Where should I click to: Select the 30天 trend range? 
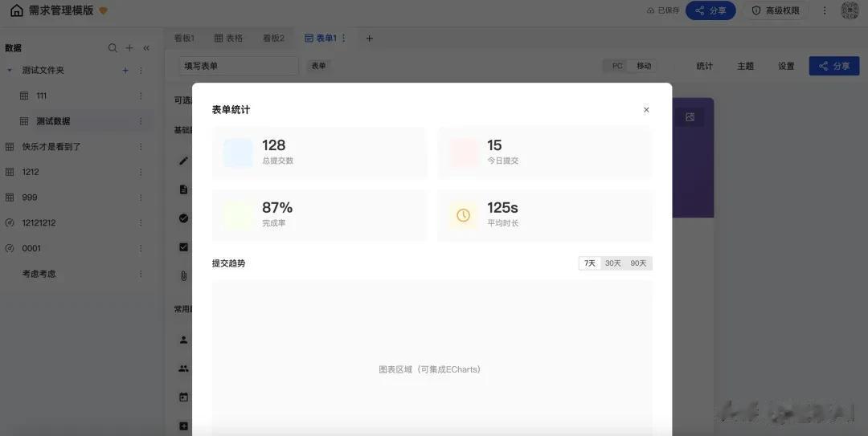[x=612, y=263]
